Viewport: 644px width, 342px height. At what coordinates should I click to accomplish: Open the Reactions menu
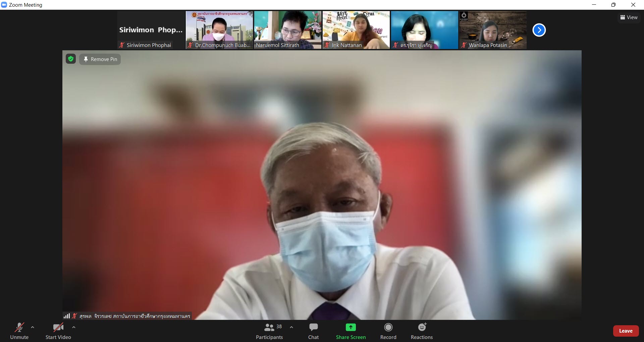pyautogui.click(x=422, y=327)
